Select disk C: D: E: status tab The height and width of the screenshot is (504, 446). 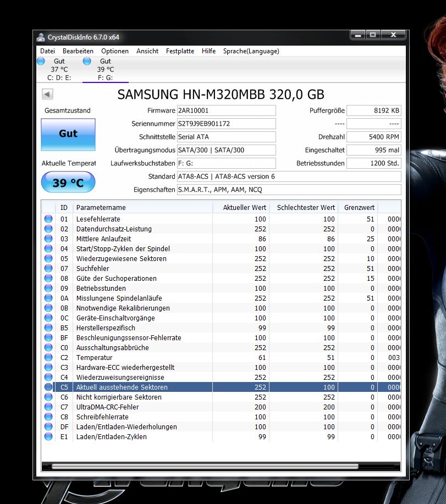tap(59, 69)
